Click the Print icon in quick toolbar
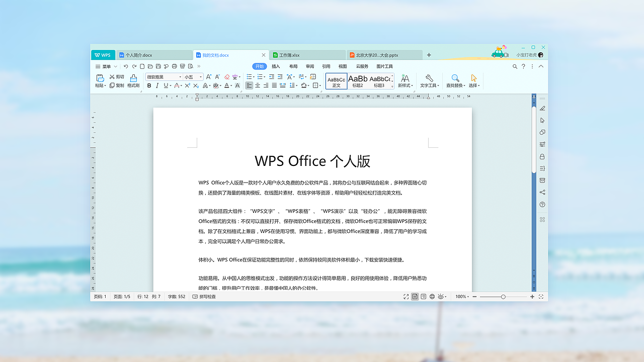The image size is (644, 362). [x=174, y=66]
